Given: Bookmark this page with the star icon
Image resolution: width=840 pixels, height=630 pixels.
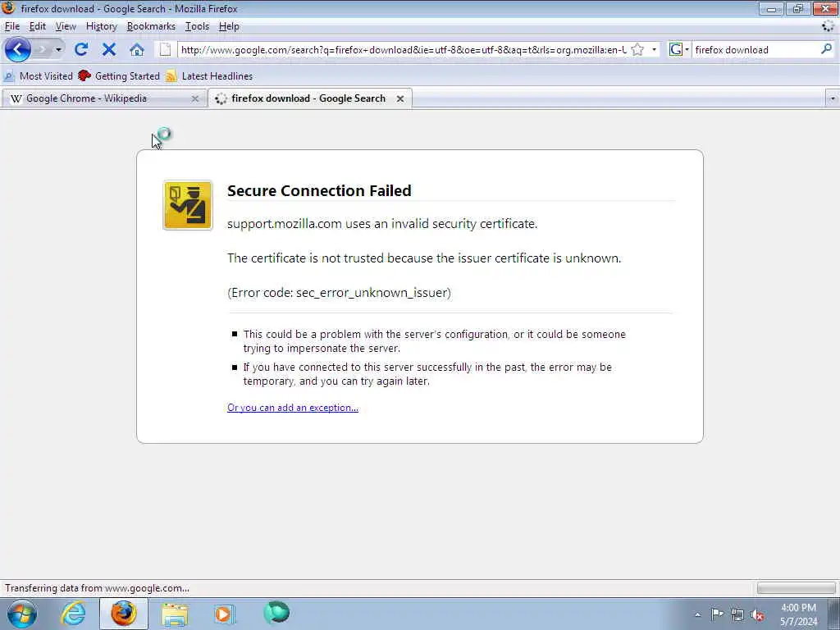Looking at the screenshot, I should [x=637, y=50].
